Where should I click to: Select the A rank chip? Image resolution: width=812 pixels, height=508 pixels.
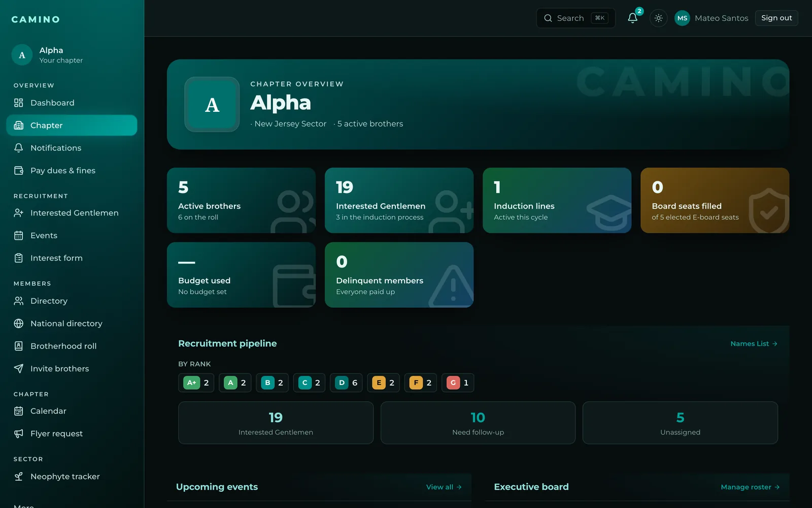click(x=235, y=383)
